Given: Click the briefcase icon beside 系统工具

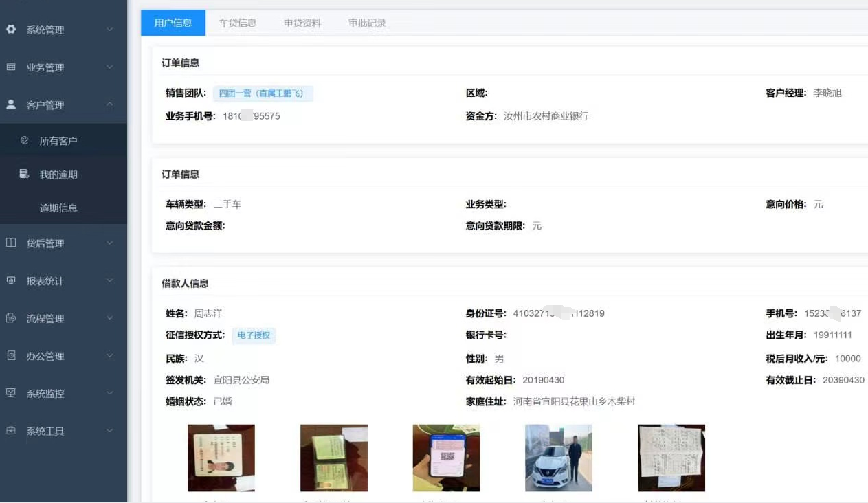Looking at the screenshot, I should pos(11,431).
